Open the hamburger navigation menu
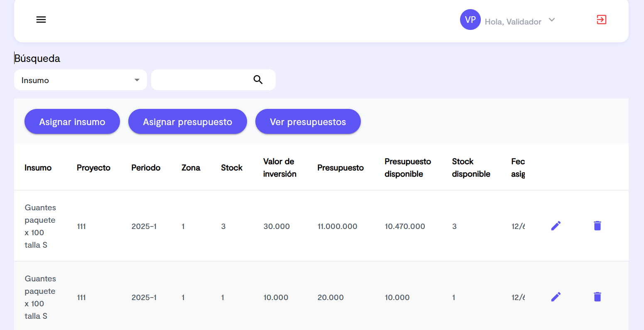Image resolution: width=644 pixels, height=330 pixels. pos(41,20)
